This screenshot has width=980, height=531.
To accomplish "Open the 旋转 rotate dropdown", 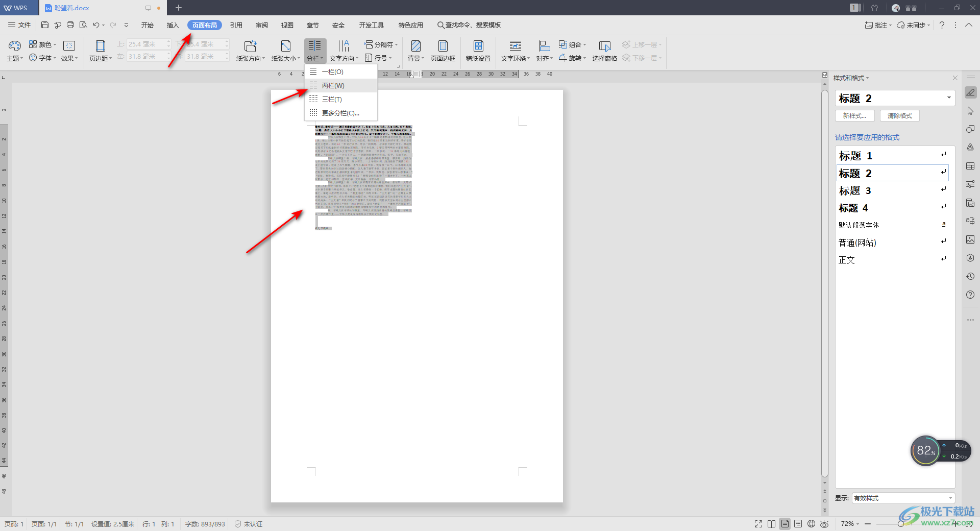I will 572,58.
